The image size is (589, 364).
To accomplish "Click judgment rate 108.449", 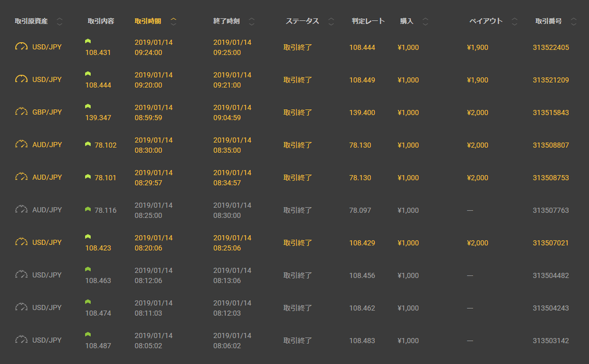I will click(x=362, y=80).
